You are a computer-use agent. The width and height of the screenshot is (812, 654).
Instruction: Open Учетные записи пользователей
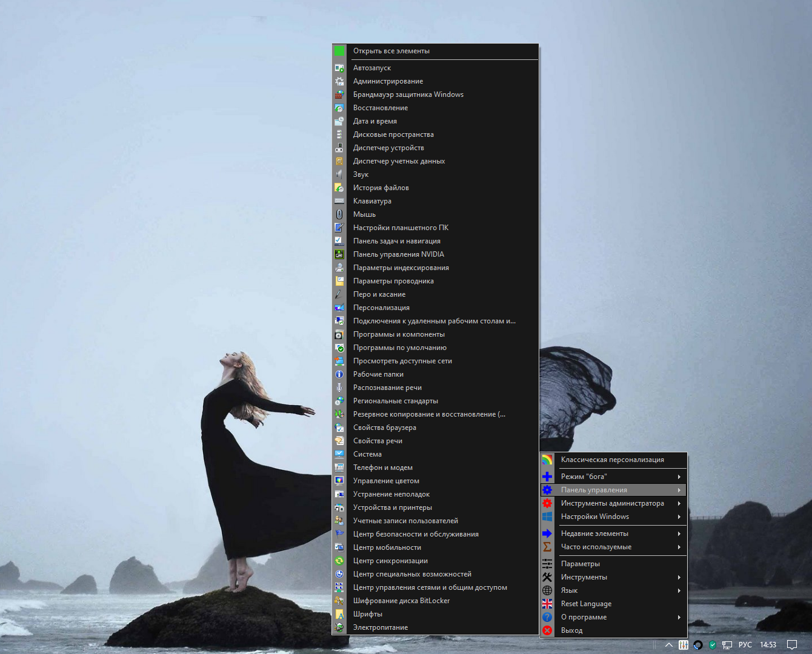(435, 521)
